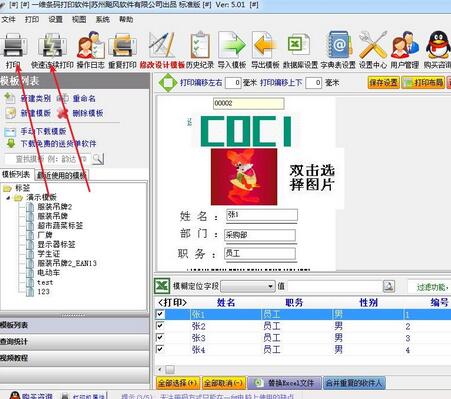Switch to 最近使用的模板 tab
The width and height of the screenshot is (451, 399).
[x=61, y=175]
